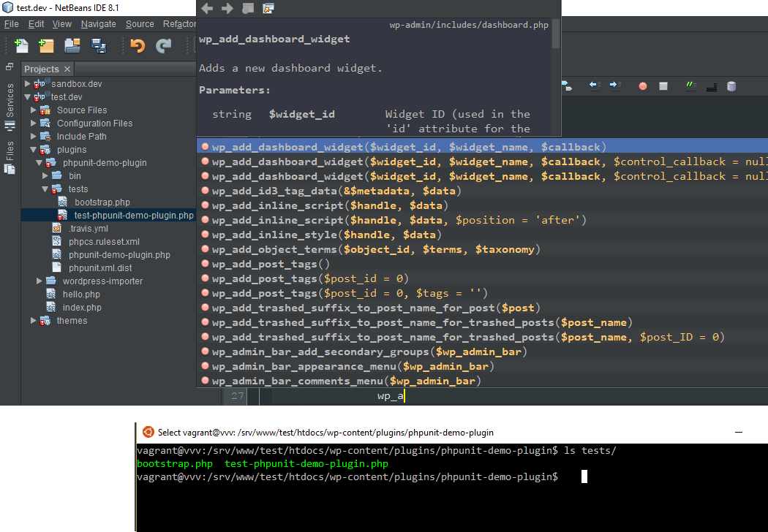Expand the Source Files node
This screenshot has width=768, height=532.
click(x=34, y=110)
